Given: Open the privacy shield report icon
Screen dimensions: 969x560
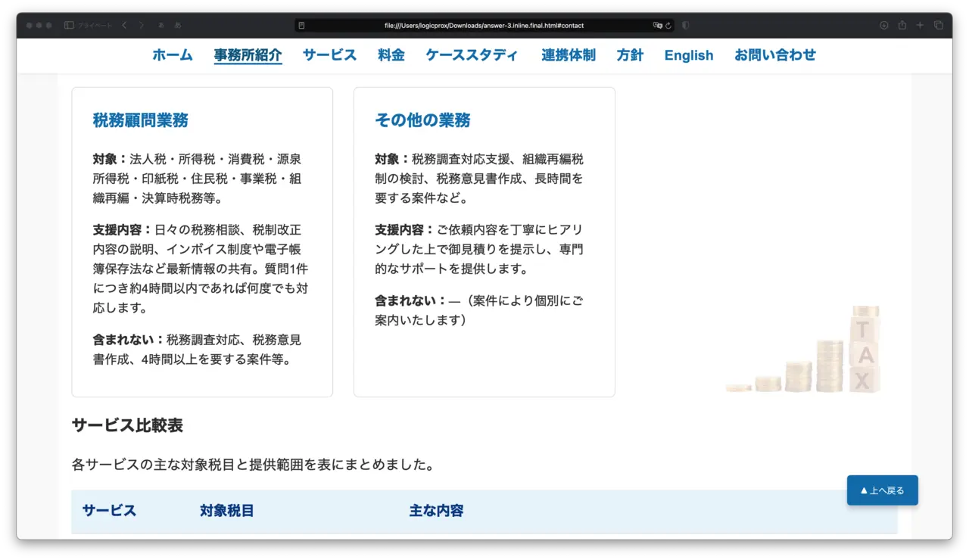Looking at the screenshot, I should (686, 25).
